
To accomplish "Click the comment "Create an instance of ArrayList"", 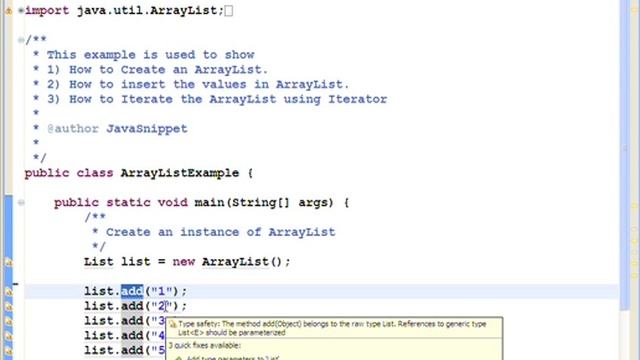I will tap(220, 232).
